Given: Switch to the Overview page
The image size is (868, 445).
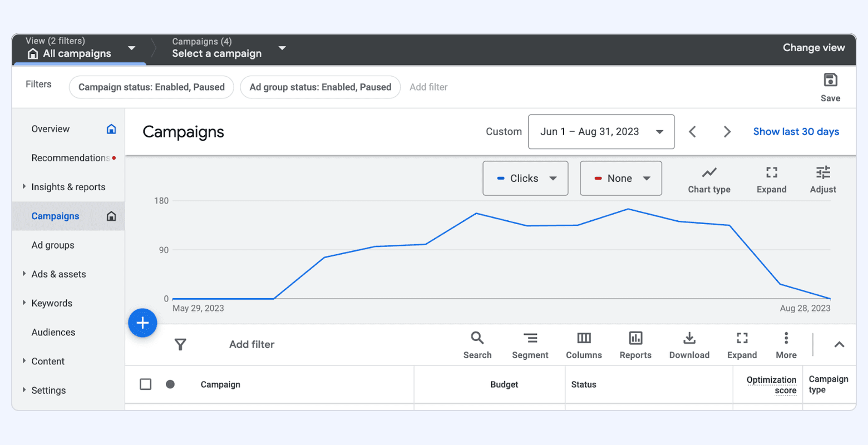Looking at the screenshot, I should [x=50, y=128].
